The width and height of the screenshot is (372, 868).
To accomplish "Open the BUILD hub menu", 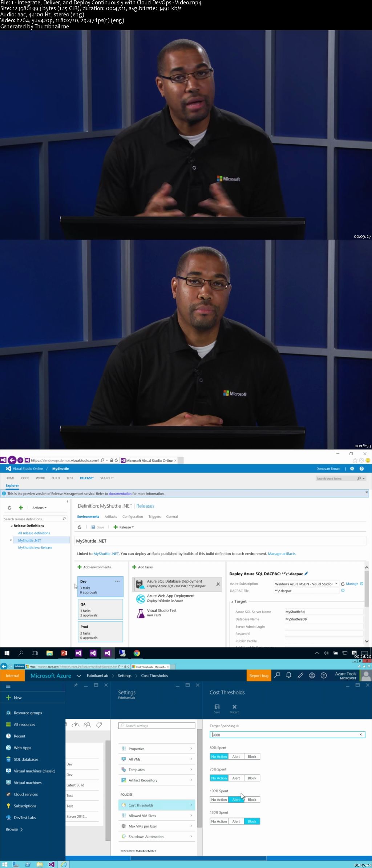I will coord(56,478).
